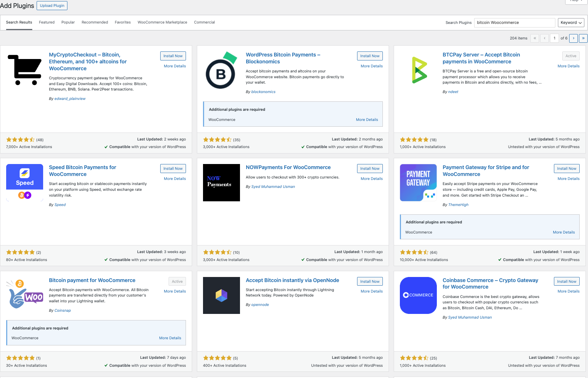Screen dimensions: 588x378
Task: Install Coinbase Commerce Crypto Gateway plugin
Action: pyautogui.click(x=567, y=281)
